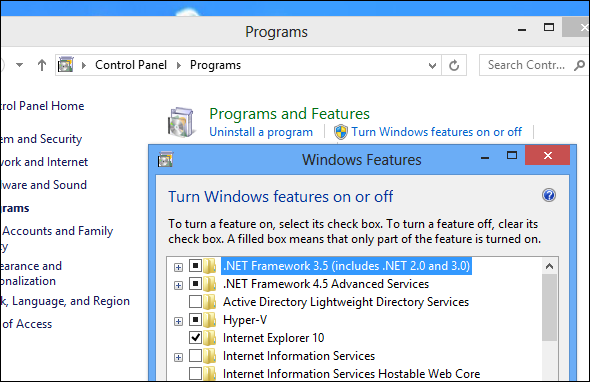Expand the Hyper-V tree node
590x382 pixels.
coord(178,321)
